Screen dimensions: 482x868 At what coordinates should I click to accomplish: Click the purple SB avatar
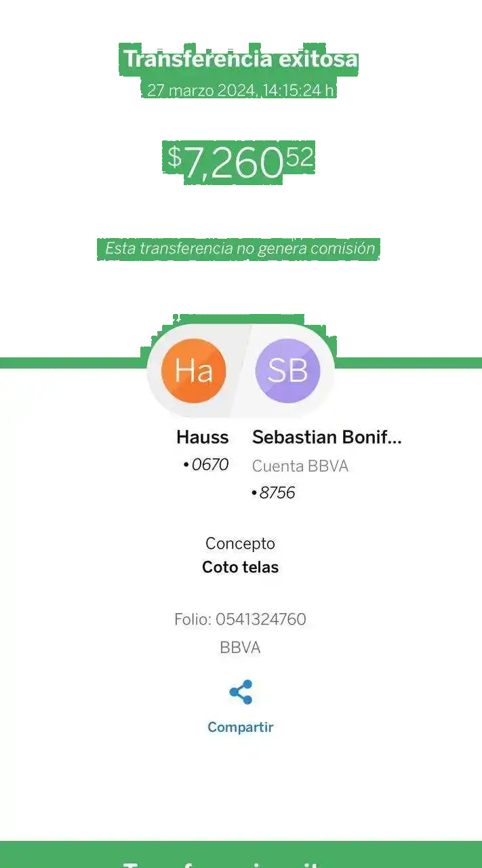pos(287,370)
